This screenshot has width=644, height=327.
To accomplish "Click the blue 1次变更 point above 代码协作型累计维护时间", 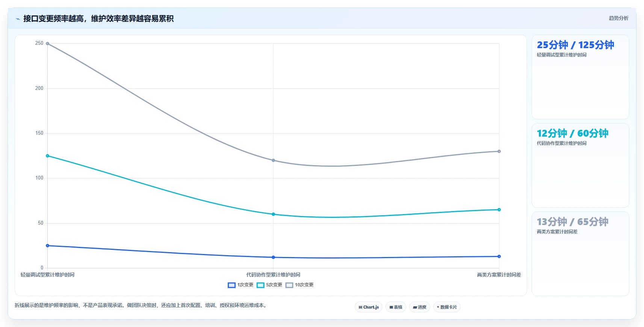I will coord(273,257).
